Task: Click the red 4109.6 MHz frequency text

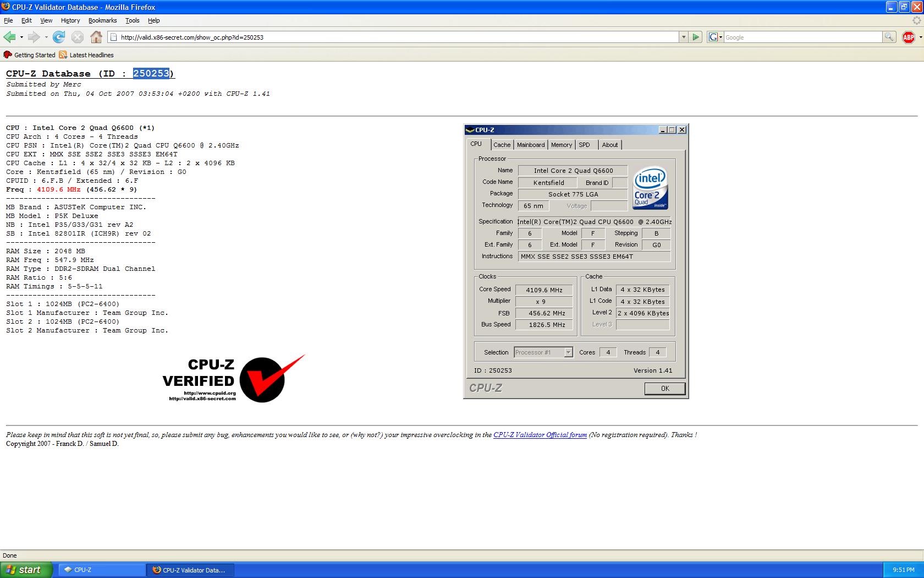Action: [x=59, y=189]
